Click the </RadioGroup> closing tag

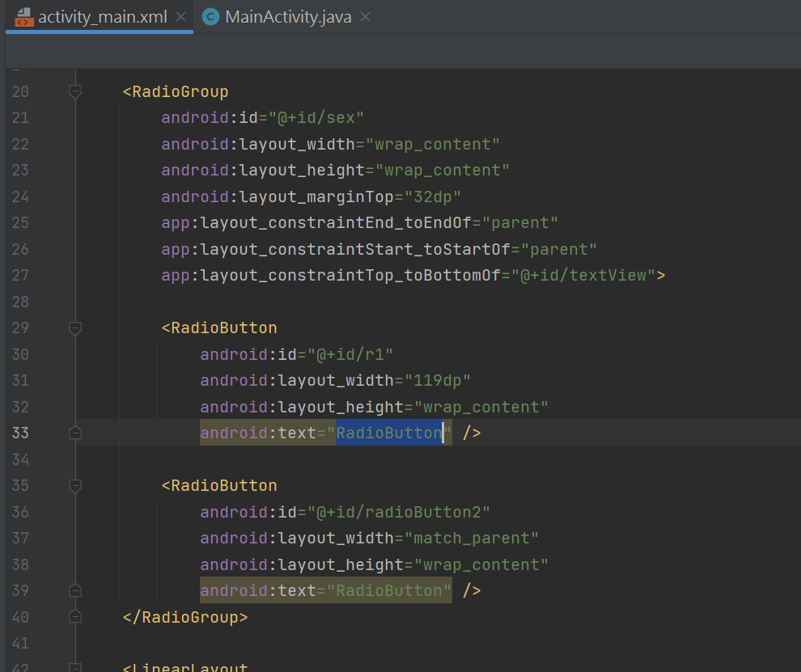(185, 617)
